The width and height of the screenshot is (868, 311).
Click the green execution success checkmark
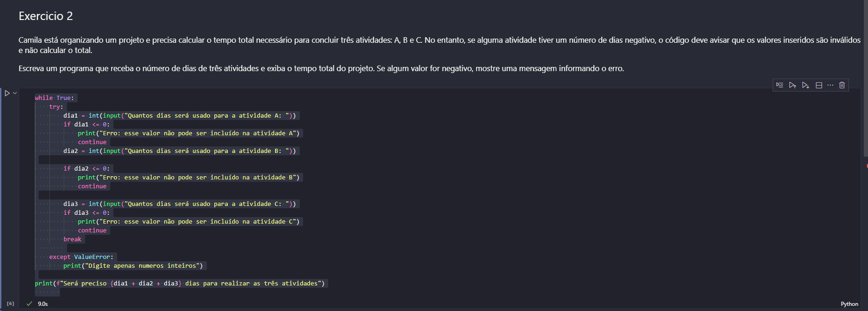tap(29, 304)
